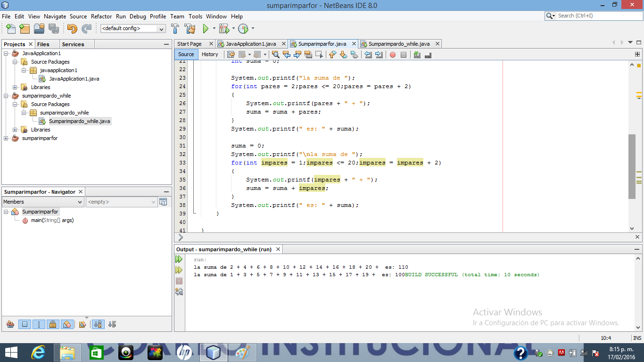This screenshot has height=362, width=644.
Task: Start the Debug Project icon
Action: click(x=225, y=28)
